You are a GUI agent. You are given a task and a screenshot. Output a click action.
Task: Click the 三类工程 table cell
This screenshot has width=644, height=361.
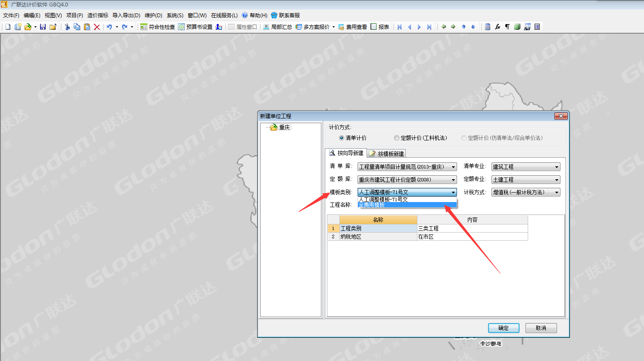click(x=472, y=228)
